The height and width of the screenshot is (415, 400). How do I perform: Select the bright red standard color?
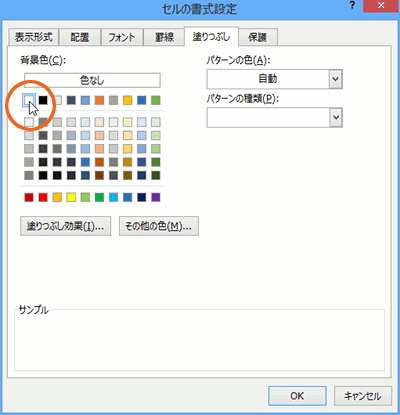(x=43, y=197)
